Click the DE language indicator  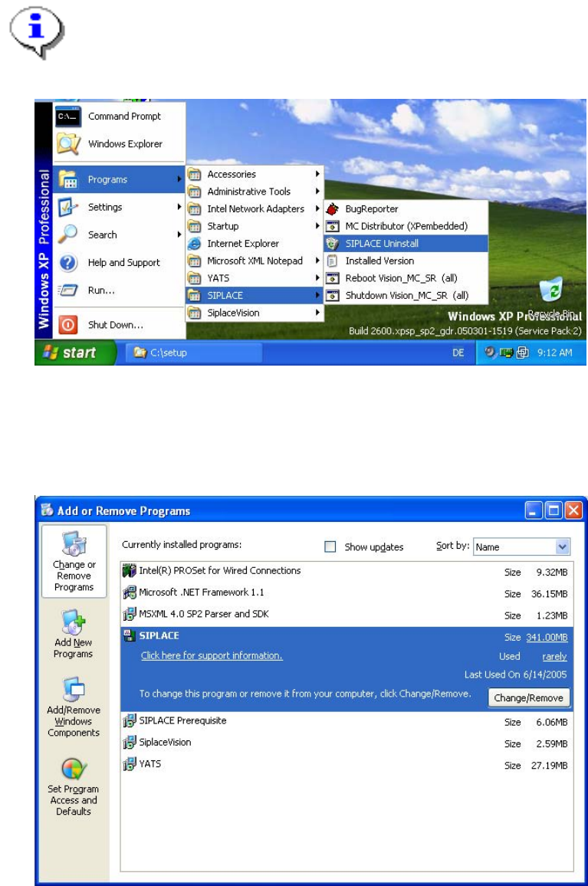click(x=458, y=353)
